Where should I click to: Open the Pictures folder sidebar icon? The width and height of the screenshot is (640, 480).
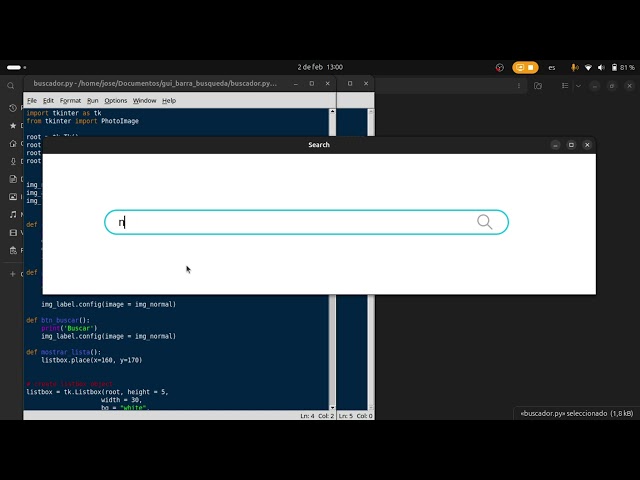coord(13,197)
